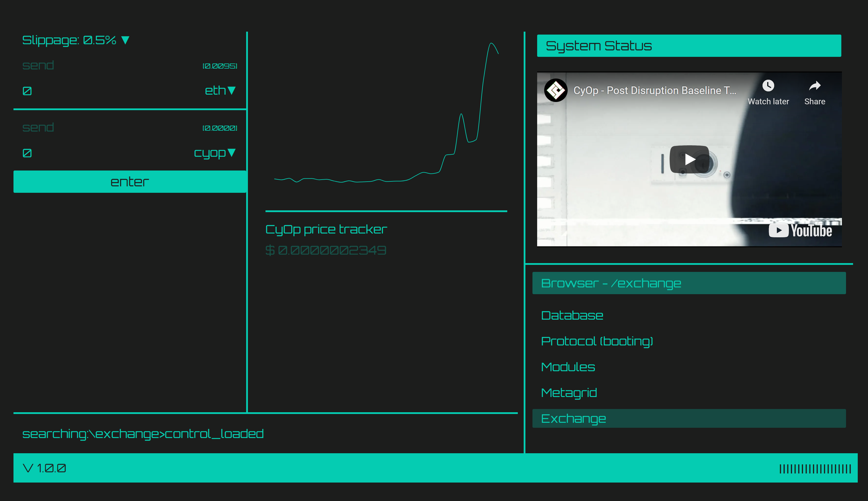The image size is (868, 501).
Task: Click the cyop balance [0.0000]
Action: pyautogui.click(x=219, y=128)
